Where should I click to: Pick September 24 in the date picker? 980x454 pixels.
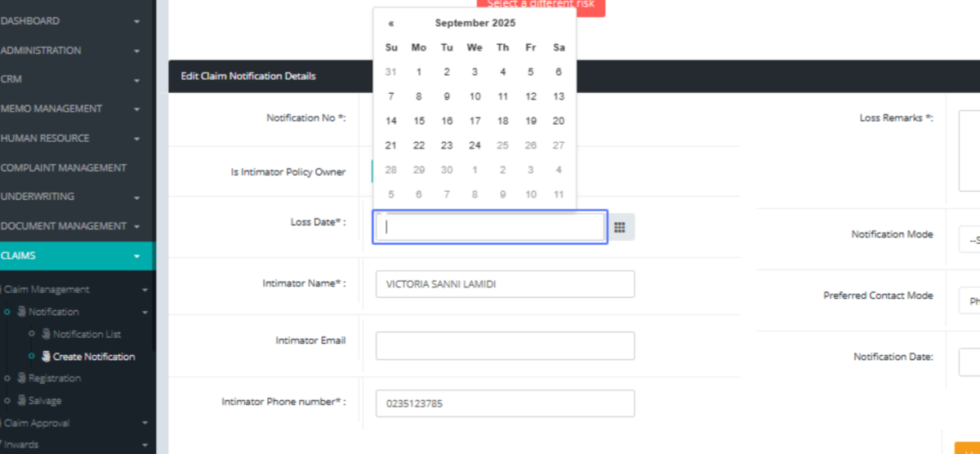[474, 145]
